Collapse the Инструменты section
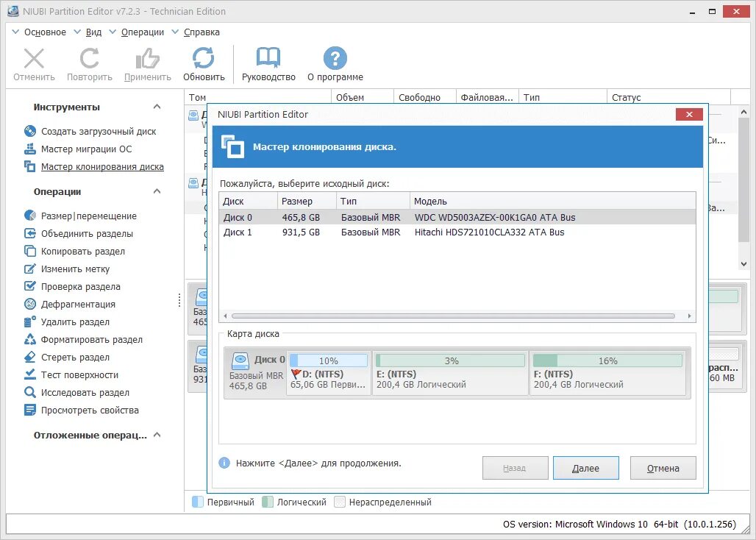This screenshot has height=540, width=756. point(157,107)
